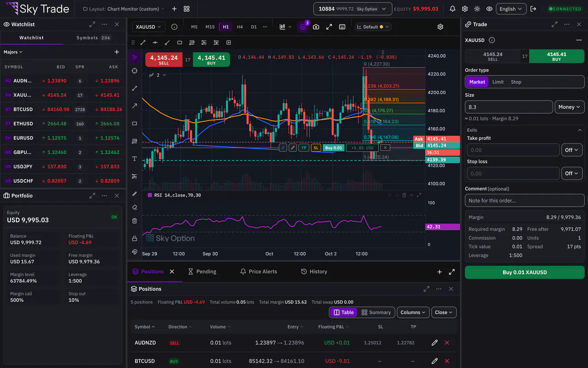Image resolution: width=588 pixels, height=368 pixels.
Task: Click the logout icon in top bar
Action: click(533, 9)
